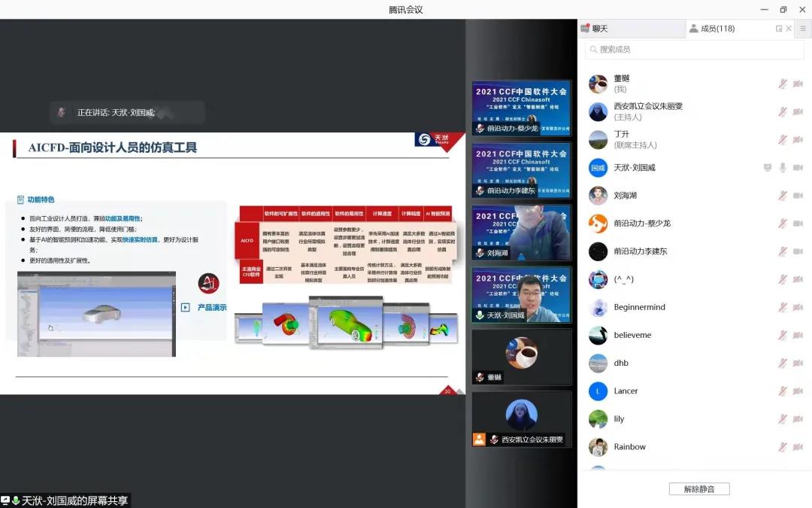This screenshot has height=508, width=812.
Task: Click 西安凯立会议朱丽雯 host avatar in member list
Action: [598, 111]
